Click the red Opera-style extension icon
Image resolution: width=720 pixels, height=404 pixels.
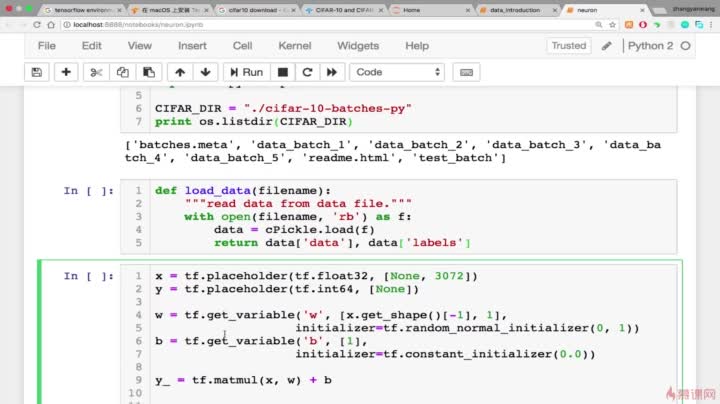click(643, 25)
